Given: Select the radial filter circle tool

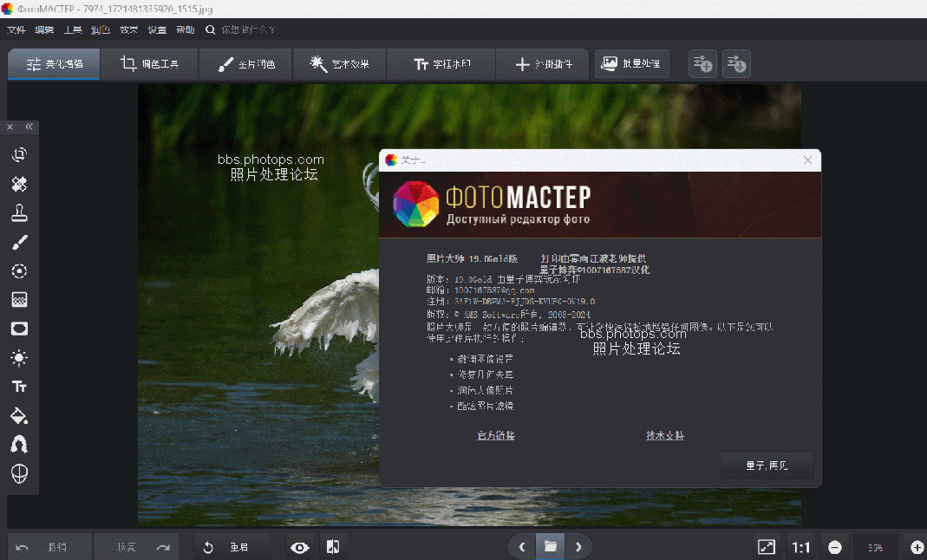Looking at the screenshot, I should tap(19, 271).
